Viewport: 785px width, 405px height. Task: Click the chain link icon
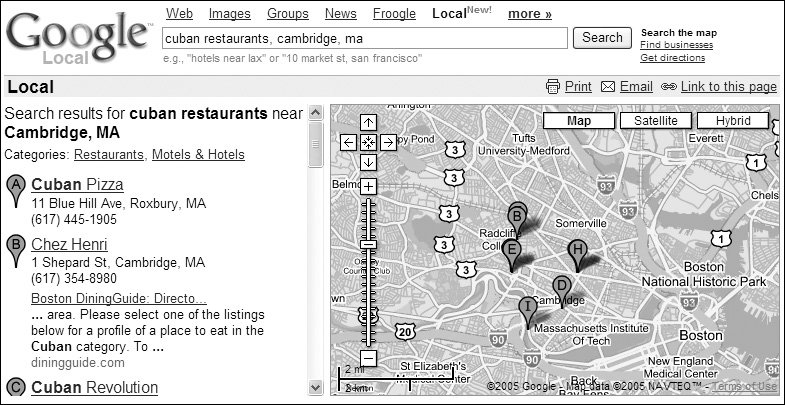click(x=669, y=87)
